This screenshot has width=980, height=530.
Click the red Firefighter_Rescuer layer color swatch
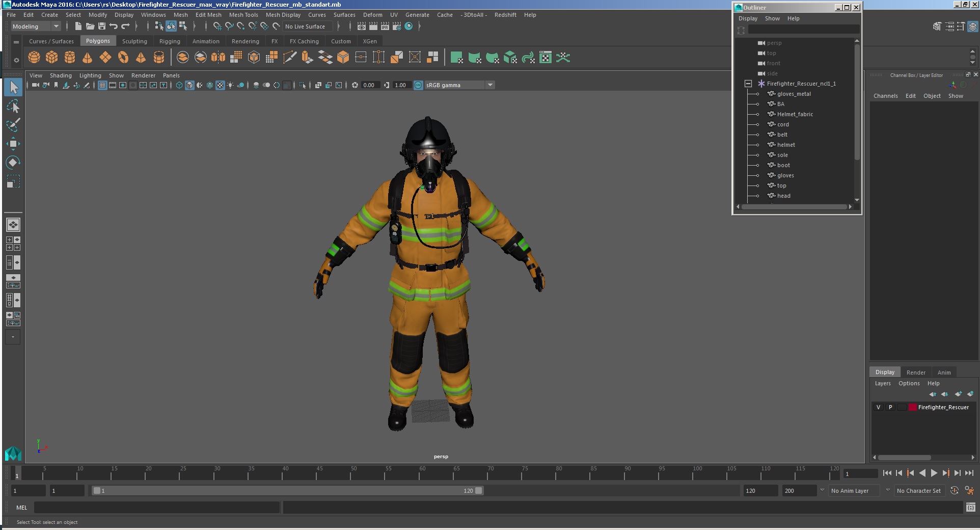(x=913, y=407)
